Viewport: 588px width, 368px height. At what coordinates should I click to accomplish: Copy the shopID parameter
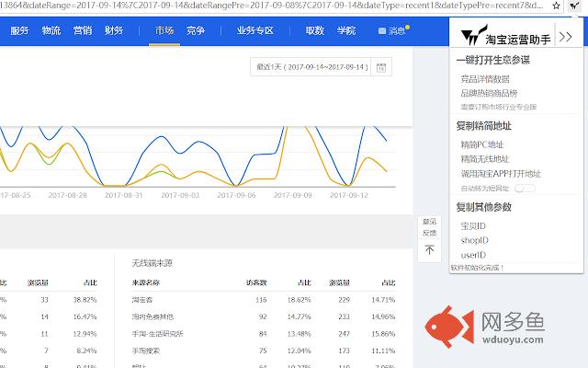click(x=474, y=240)
